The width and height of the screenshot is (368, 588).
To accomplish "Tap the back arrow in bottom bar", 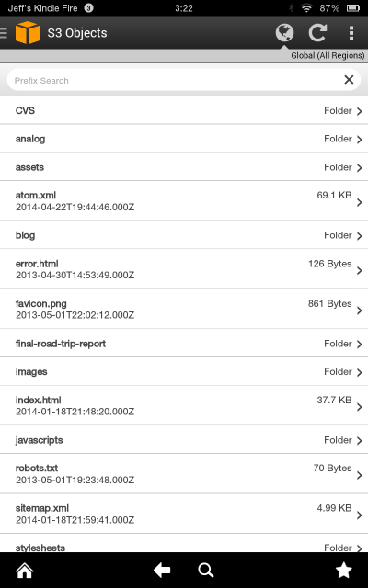I will 162,571.
